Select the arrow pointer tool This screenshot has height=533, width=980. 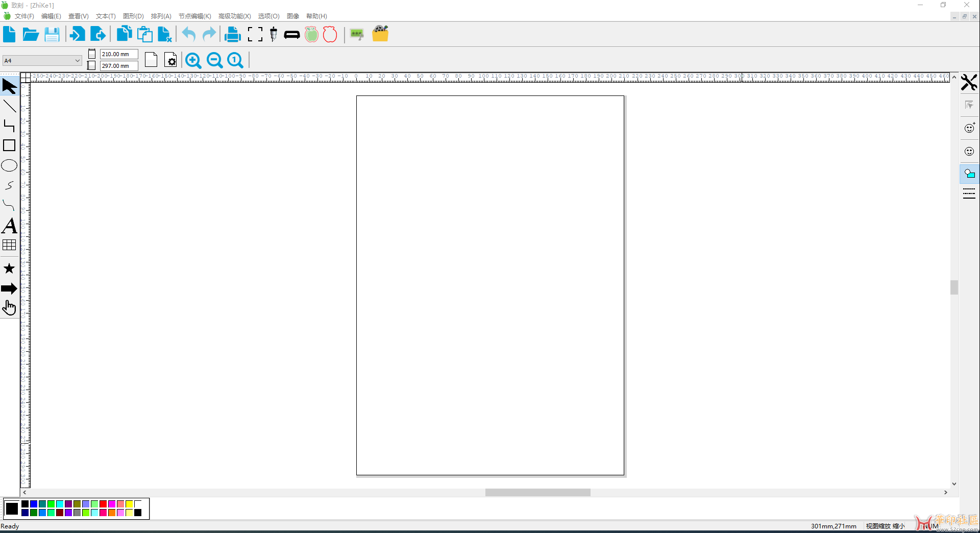(x=9, y=86)
